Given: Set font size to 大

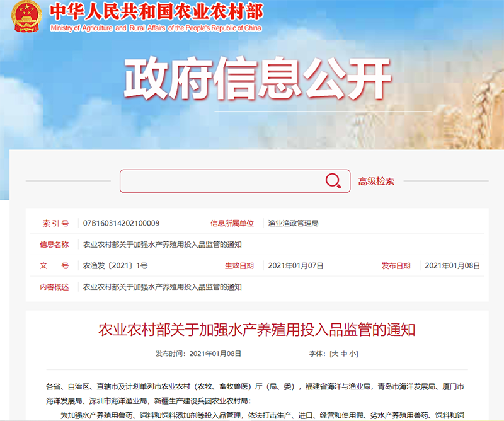Looking at the screenshot, I should (335, 354).
